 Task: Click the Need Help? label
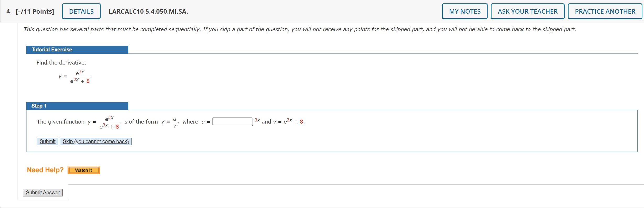click(45, 170)
